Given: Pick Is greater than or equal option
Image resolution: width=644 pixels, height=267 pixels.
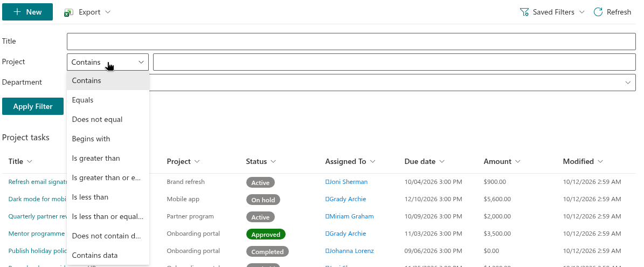Looking at the screenshot, I should point(108,177).
